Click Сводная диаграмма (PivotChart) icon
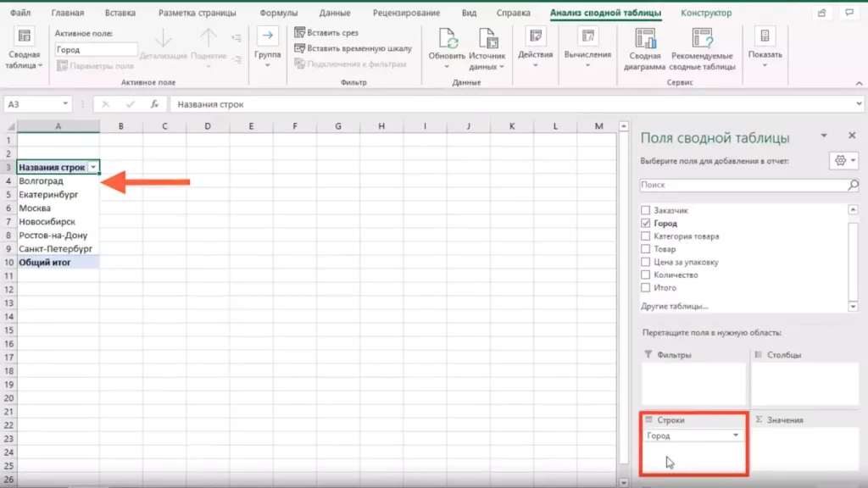 pos(645,39)
